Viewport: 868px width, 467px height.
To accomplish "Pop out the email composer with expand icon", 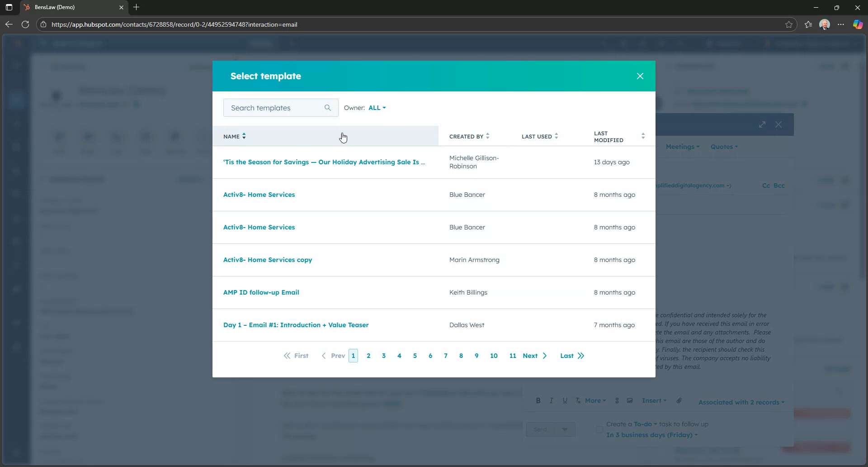I will (762, 124).
